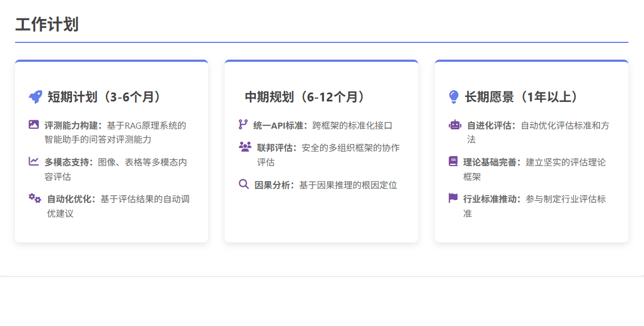Click the users group icon by 联邦评估

(x=245, y=147)
